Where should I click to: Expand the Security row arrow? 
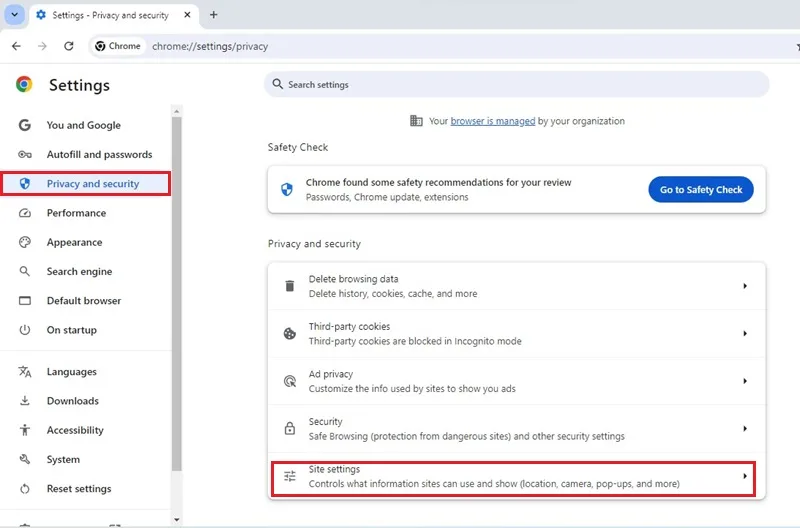[745, 429]
